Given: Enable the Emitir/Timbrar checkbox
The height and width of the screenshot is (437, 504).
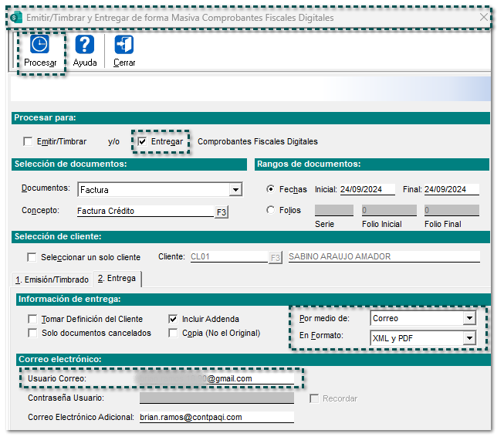Looking at the screenshot, I should (29, 142).
